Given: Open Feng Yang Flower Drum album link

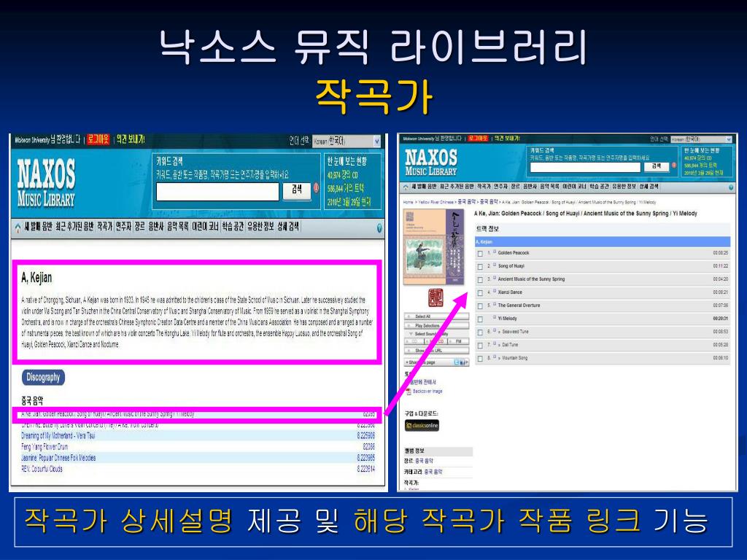Looking at the screenshot, I should (x=44, y=447).
